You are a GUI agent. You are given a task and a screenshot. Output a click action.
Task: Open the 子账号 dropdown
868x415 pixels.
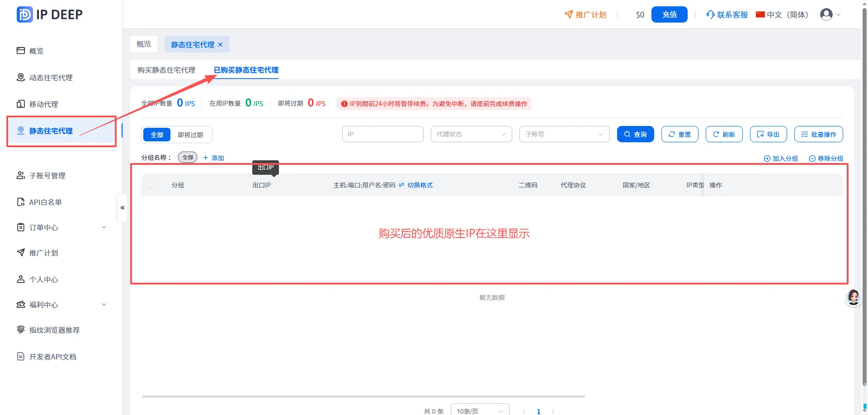pos(565,134)
